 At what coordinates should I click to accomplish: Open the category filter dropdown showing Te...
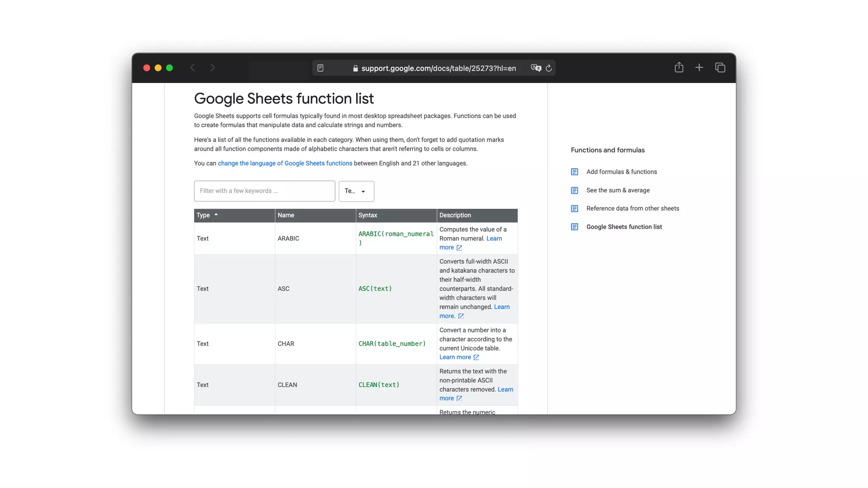pyautogui.click(x=356, y=191)
